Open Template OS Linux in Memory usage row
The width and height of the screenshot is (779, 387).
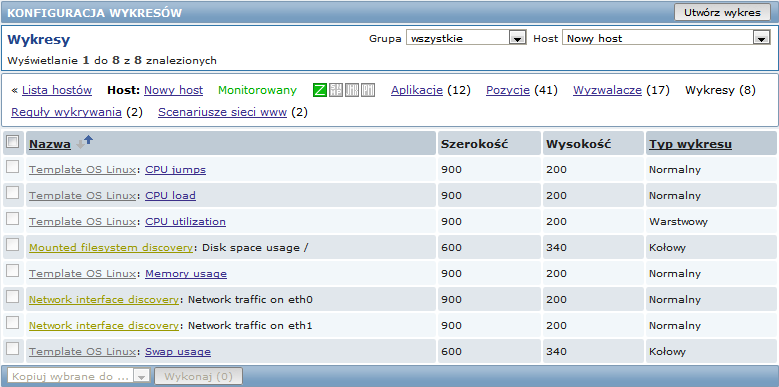coord(82,274)
